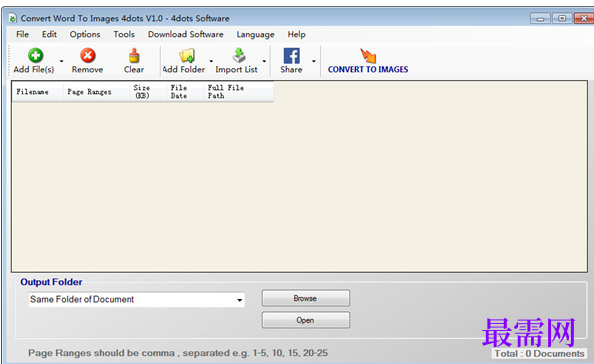The image size is (594, 364).
Task: Click the Add File(s) green plus icon
Action: (35, 55)
